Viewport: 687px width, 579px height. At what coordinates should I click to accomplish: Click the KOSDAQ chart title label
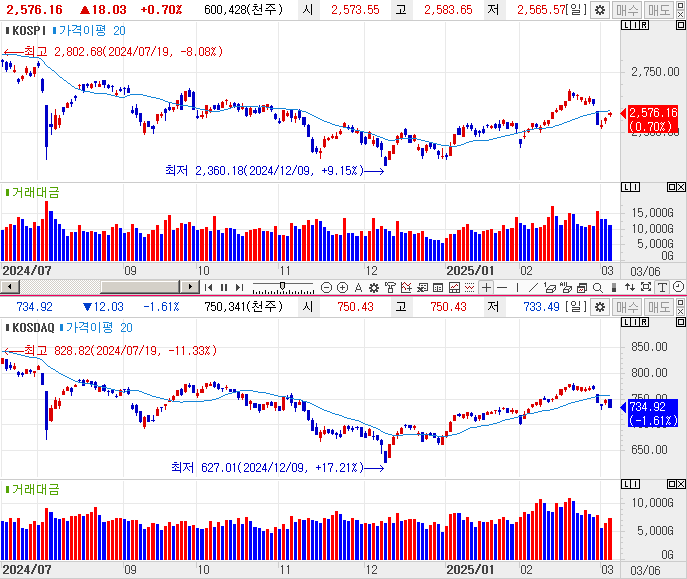(30, 328)
